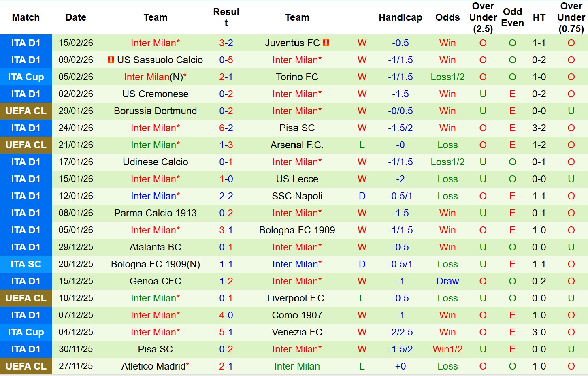The width and height of the screenshot is (588, 376).
Task: Click the red card icon beside Juventus FC
Action: coord(326,43)
